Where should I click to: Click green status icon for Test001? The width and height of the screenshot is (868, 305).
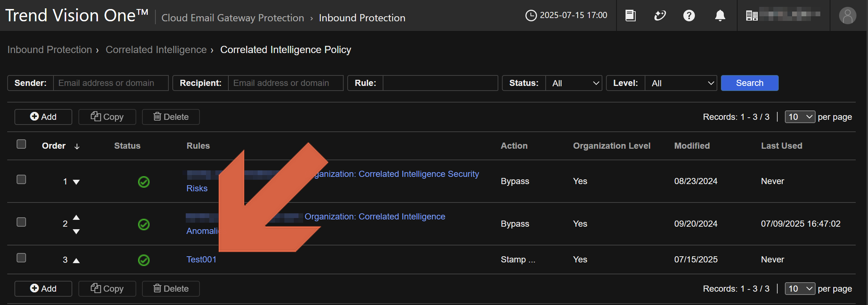(x=144, y=260)
